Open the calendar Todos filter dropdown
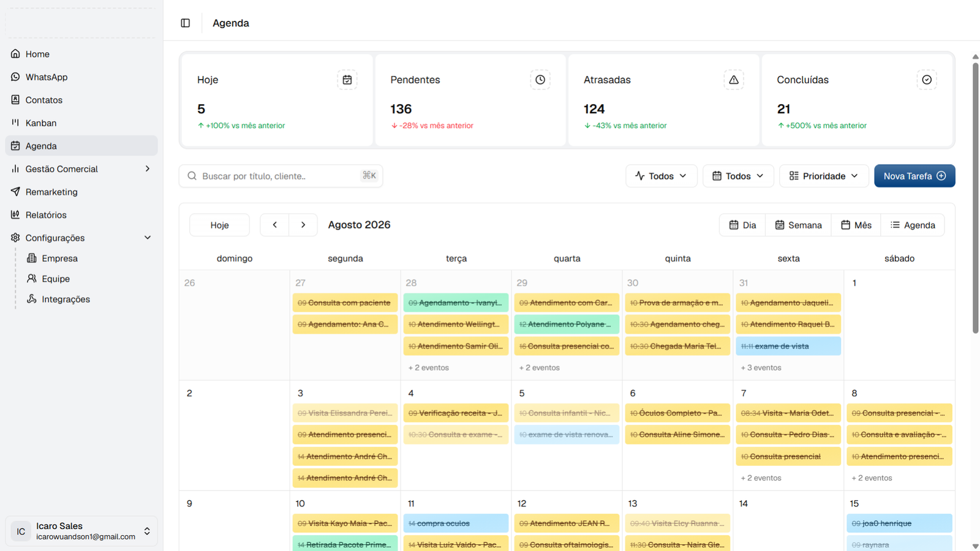This screenshot has width=980, height=551. click(x=738, y=176)
